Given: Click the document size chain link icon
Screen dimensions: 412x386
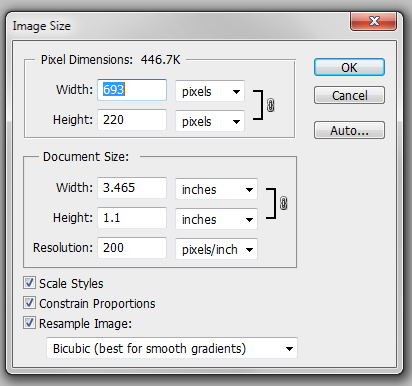Looking at the screenshot, I should pos(283,203).
